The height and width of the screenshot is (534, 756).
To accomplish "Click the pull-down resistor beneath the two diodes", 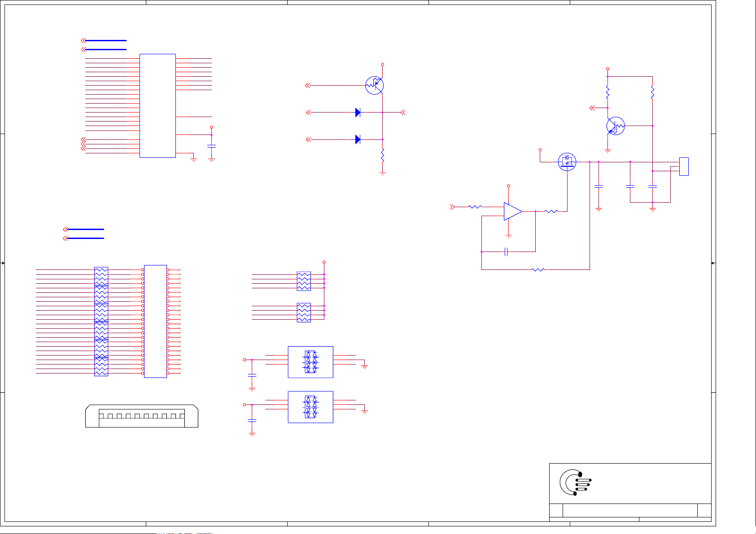I will (382, 156).
